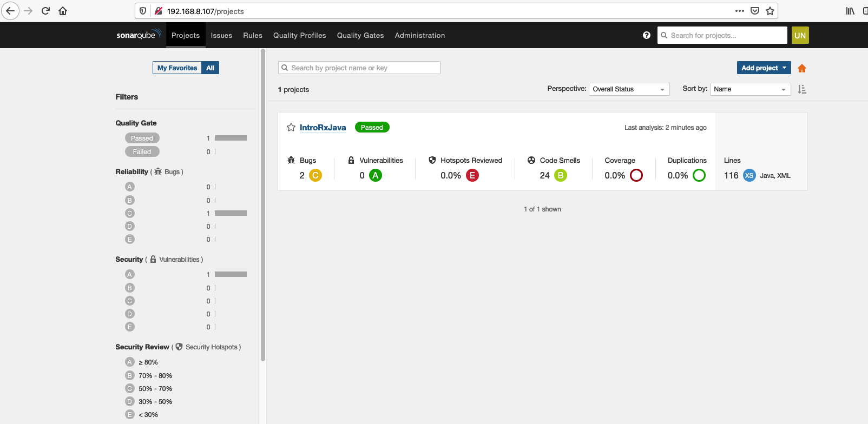
Task: Filter by Passed quality gate
Action: (142, 138)
